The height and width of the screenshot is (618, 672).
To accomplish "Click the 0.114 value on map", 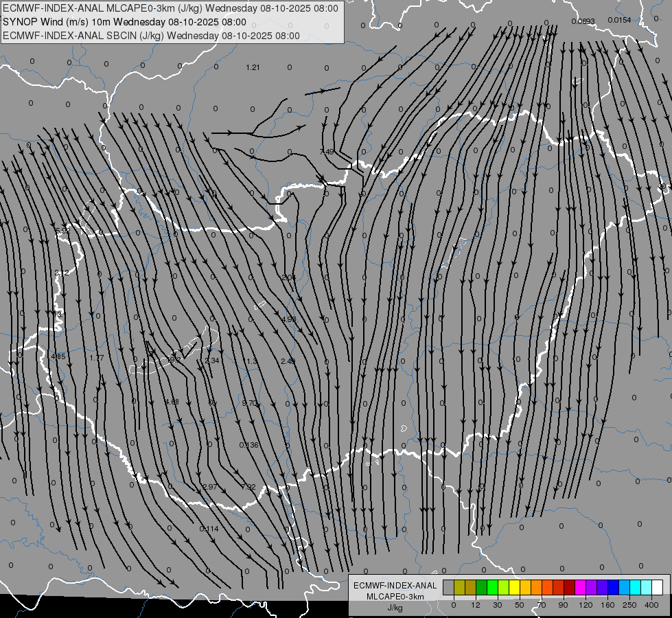I will pyautogui.click(x=209, y=529).
